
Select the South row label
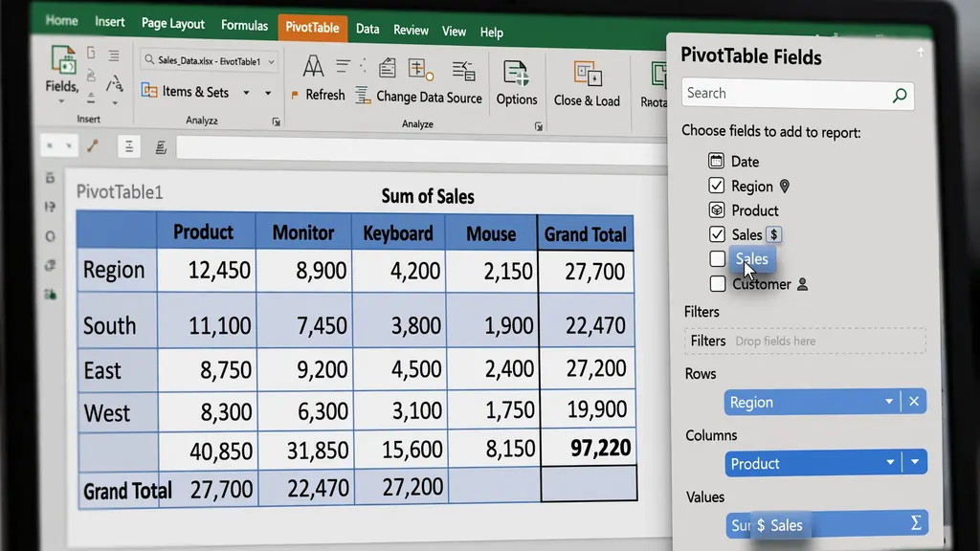(117, 320)
